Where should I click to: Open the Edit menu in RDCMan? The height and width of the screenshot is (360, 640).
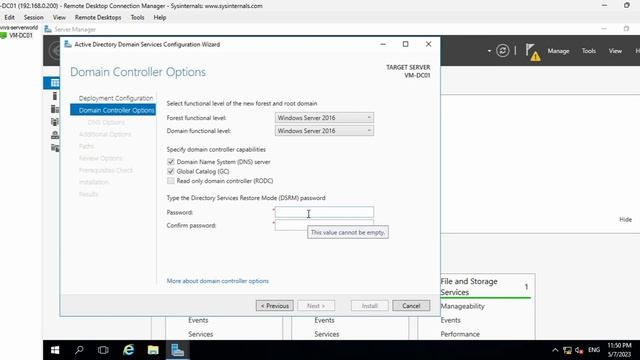tap(9, 18)
